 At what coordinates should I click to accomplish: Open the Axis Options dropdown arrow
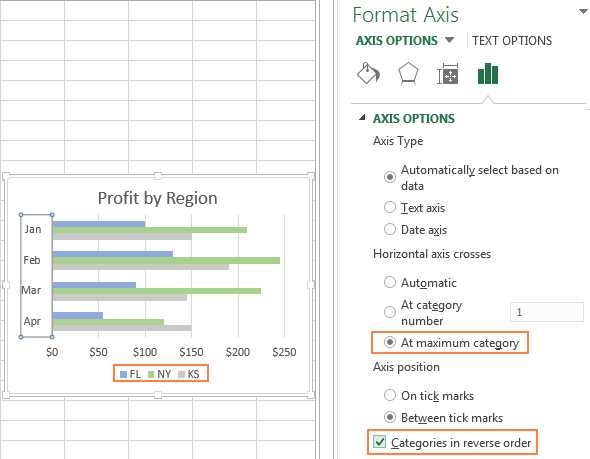point(449,40)
